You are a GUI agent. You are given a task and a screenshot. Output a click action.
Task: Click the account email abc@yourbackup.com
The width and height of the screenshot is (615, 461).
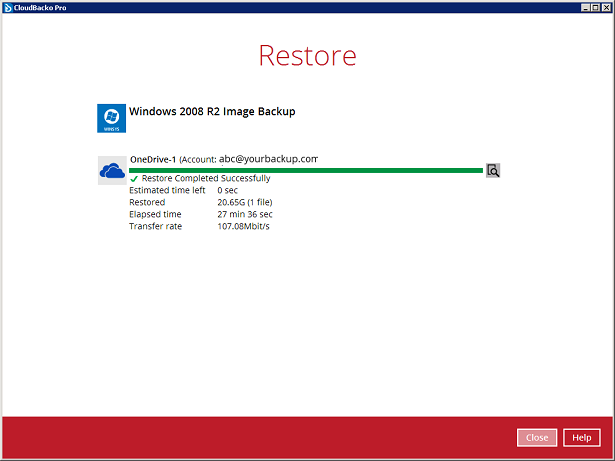[268, 159]
